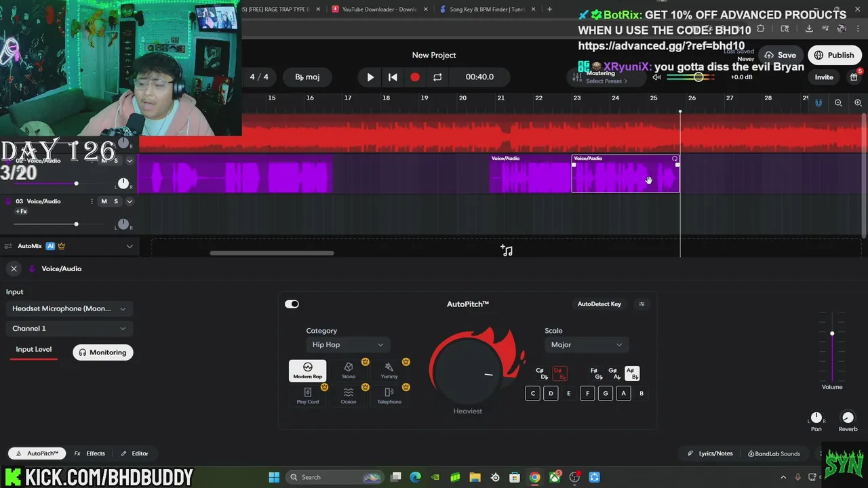
Task: Open the Channel 1 dropdown
Action: (x=68, y=328)
